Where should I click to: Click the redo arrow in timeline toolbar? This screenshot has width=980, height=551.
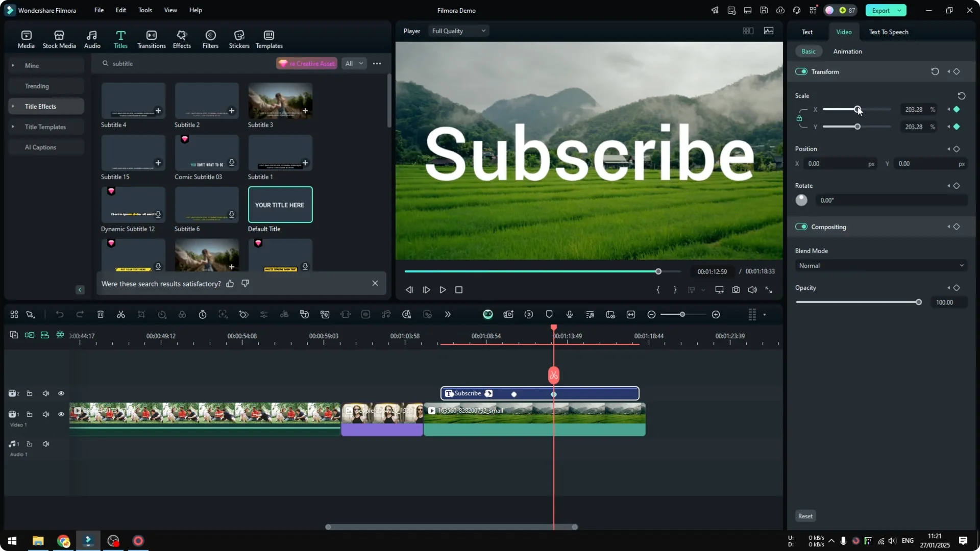coord(80,315)
